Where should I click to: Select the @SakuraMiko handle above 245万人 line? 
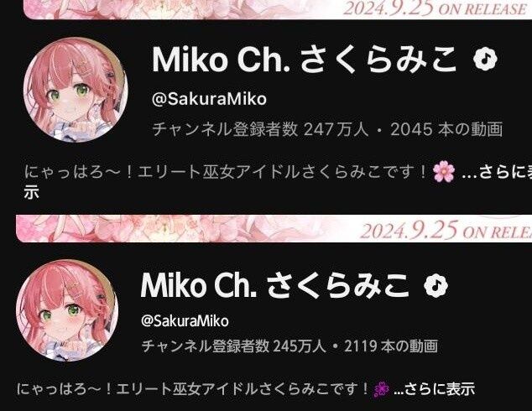tap(185, 320)
